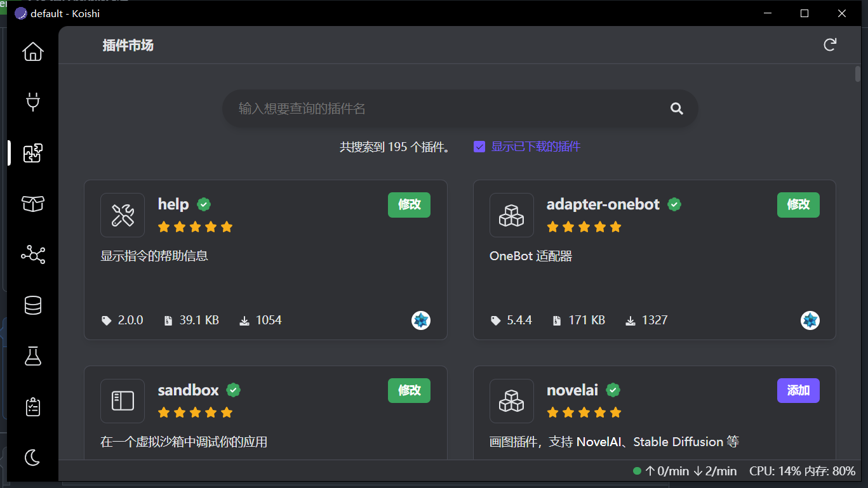Open dependencies box icon in sidebar
The image size is (868, 488).
coord(33,204)
